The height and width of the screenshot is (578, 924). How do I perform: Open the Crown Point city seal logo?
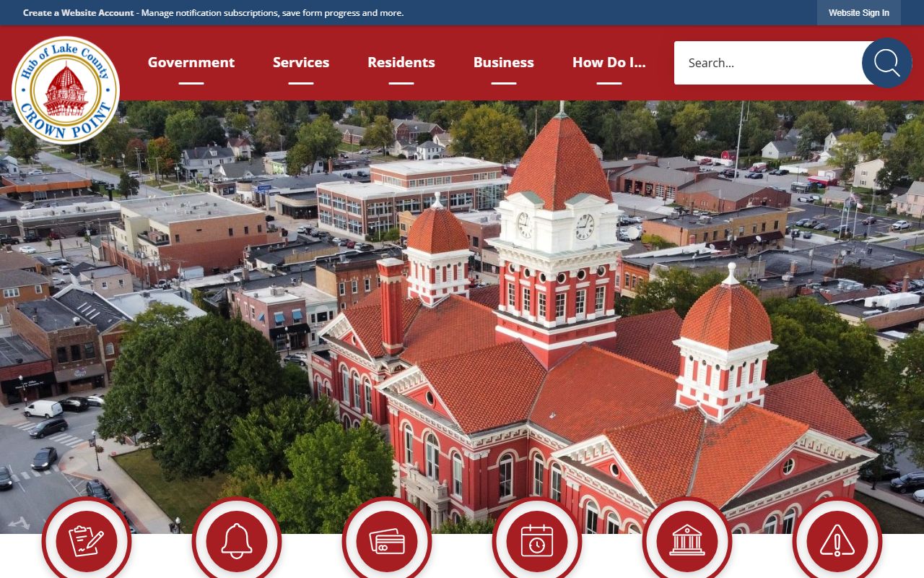[x=66, y=90]
